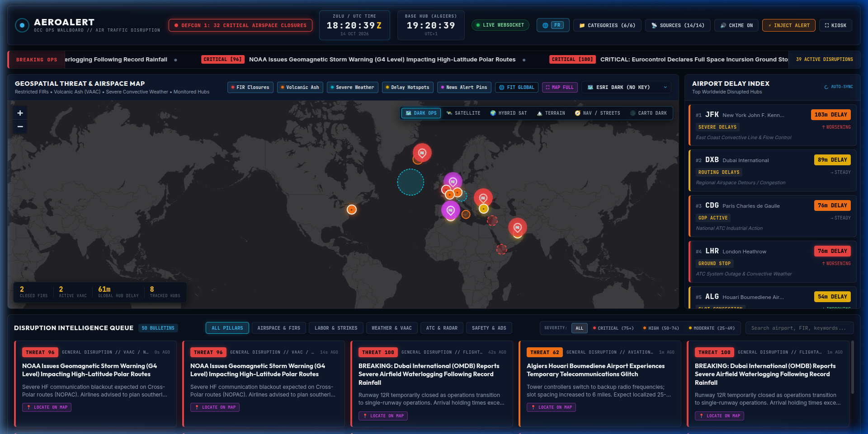Open Kiosk fullscreen mode

pos(835,25)
